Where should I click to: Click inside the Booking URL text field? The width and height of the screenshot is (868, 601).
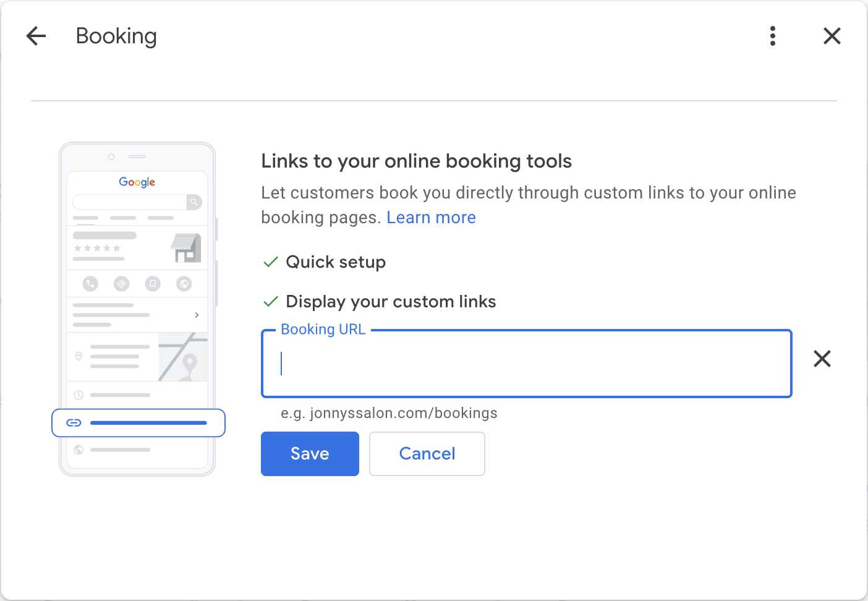point(527,364)
